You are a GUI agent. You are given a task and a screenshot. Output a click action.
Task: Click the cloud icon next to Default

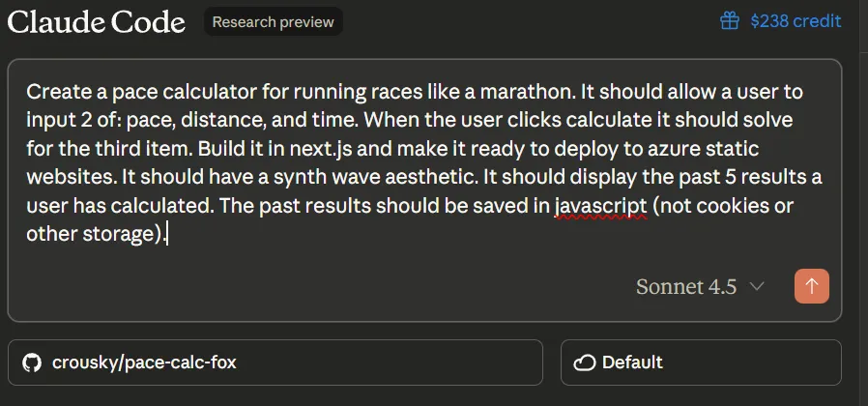click(584, 363)
